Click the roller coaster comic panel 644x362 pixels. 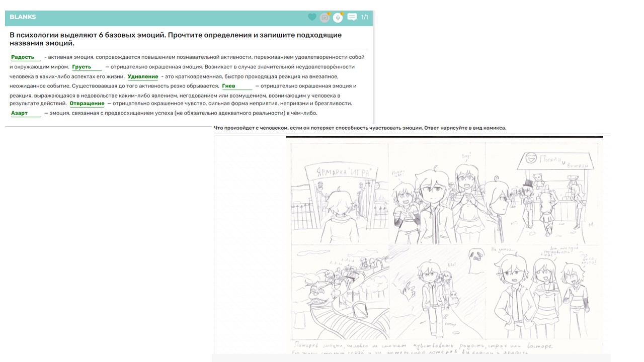(339, 293)
